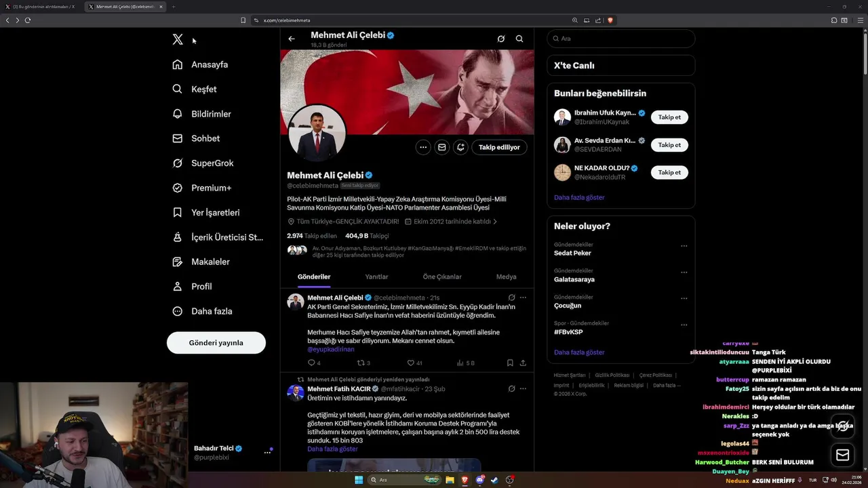The image size is (868, 488).
Task: Show more suggested accounts
Action: [x=579, y=197]
